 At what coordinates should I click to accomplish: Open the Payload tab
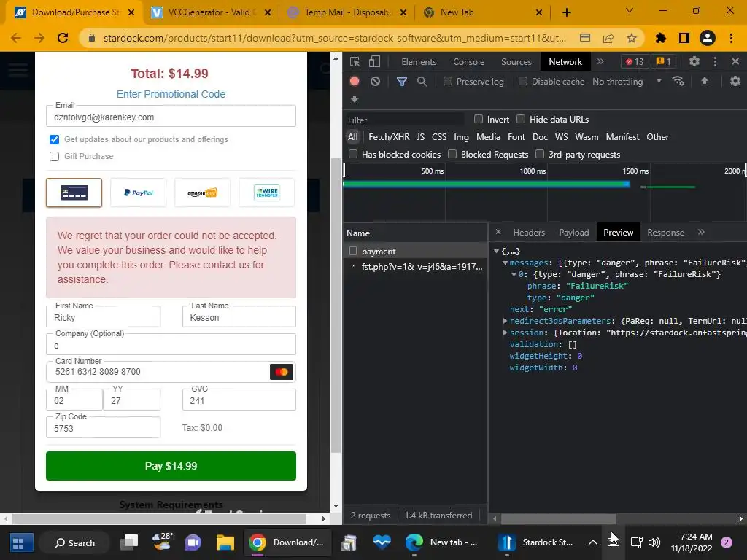tap(573, 233)
